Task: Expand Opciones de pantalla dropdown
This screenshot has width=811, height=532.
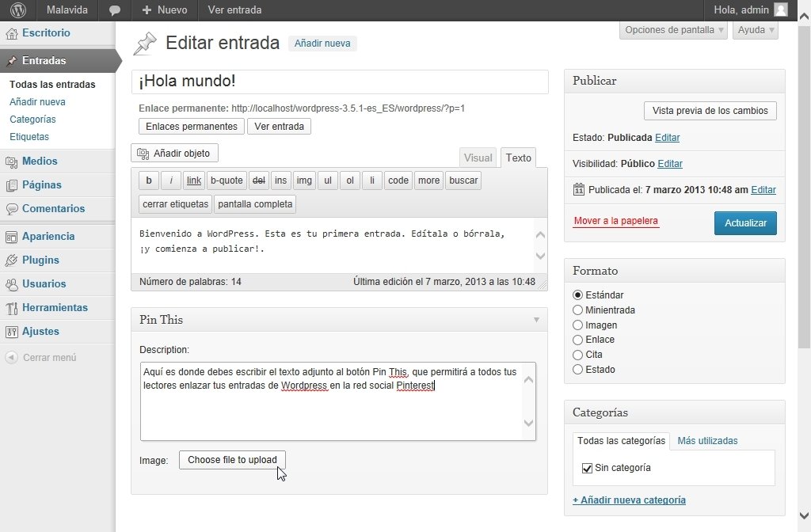Action: (673, 30)
